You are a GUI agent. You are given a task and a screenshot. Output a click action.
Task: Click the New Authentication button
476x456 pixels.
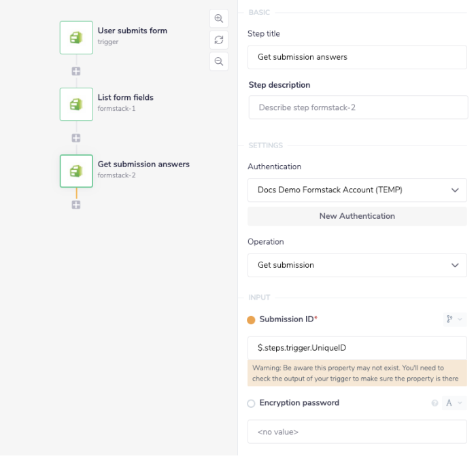click(x=357, y=216)
